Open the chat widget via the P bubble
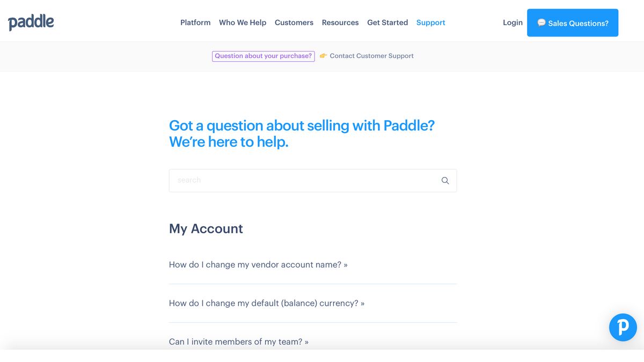This screenshot has width=644, height=362. tap(623, 327)
